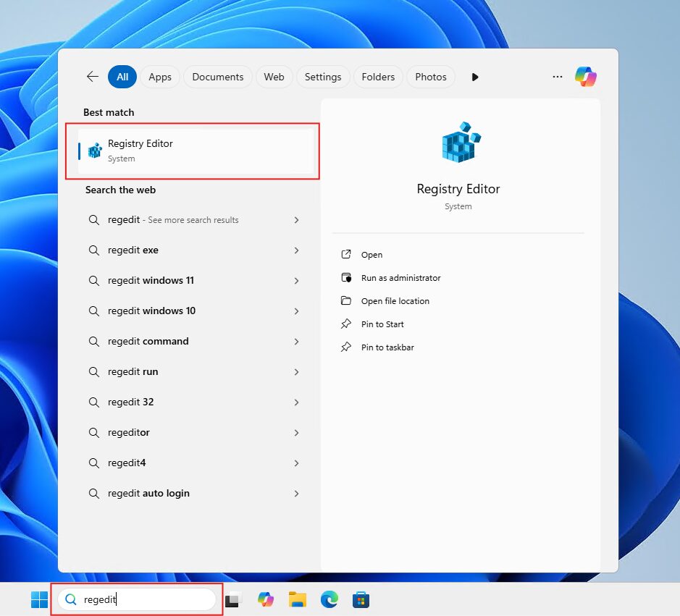
Task: Switch to the Documents filter tab
Action: point(218,77)
